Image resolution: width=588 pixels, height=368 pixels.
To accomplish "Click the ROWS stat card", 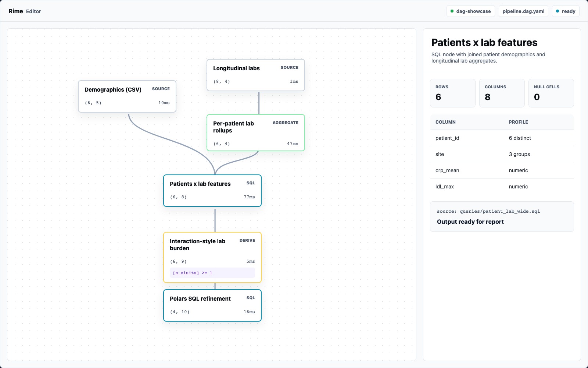I will (x=453, y=93).
